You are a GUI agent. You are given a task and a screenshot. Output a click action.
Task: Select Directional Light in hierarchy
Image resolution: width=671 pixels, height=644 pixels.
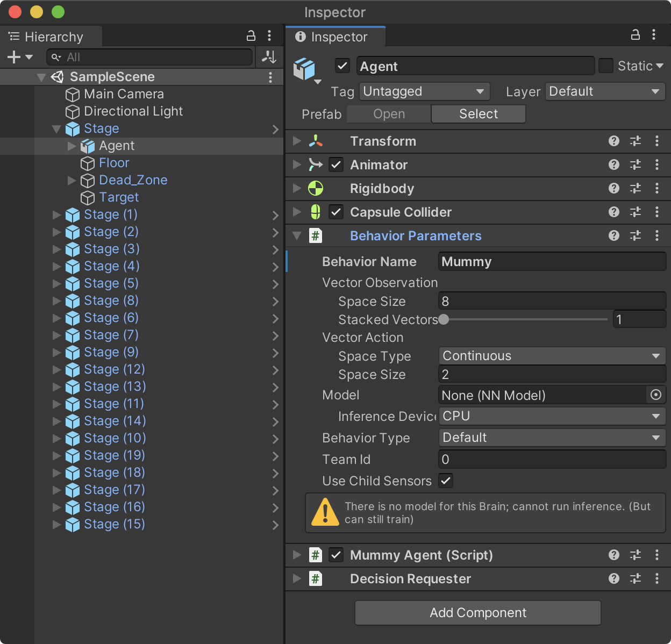point(133,111)
